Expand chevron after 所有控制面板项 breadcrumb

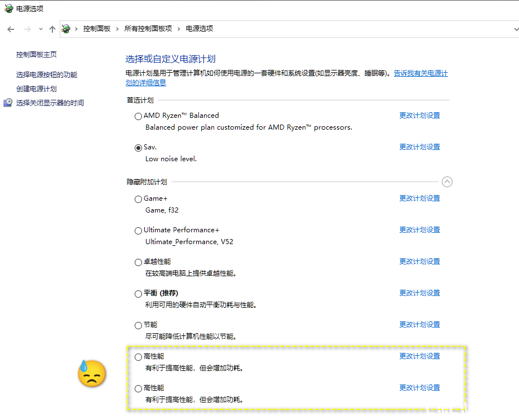click(x=179, y=29)
